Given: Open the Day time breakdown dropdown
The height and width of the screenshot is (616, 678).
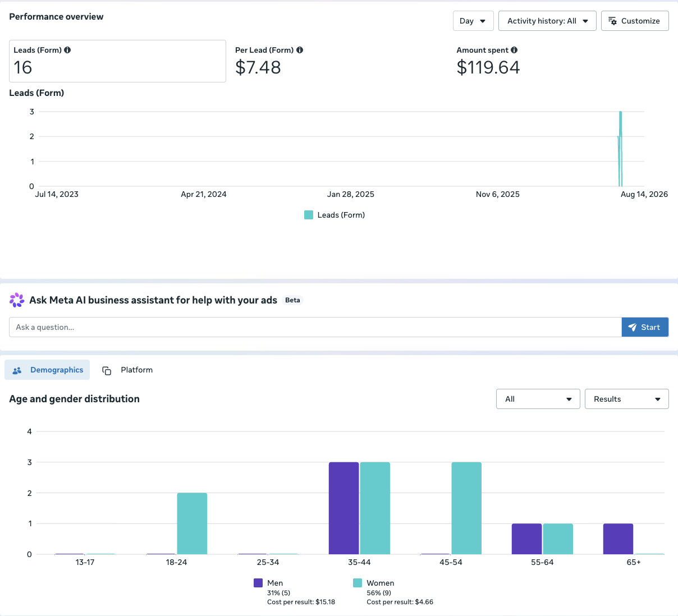Looking at the screenshot, I should coord(473,21).
